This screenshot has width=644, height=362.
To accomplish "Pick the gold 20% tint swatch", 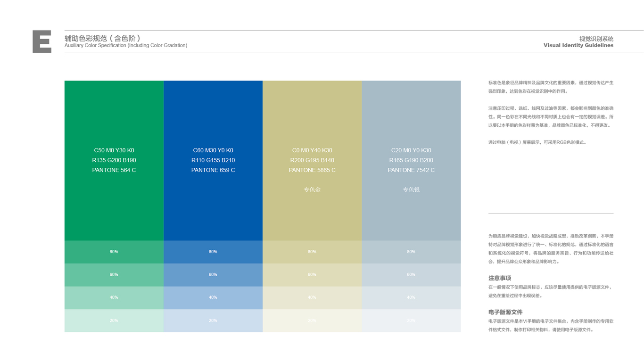I will [312, 321].
